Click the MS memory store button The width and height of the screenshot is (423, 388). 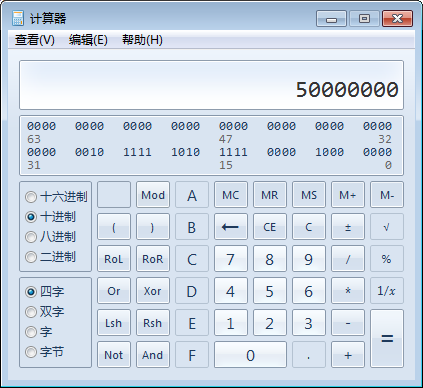(x=309, y=195)
